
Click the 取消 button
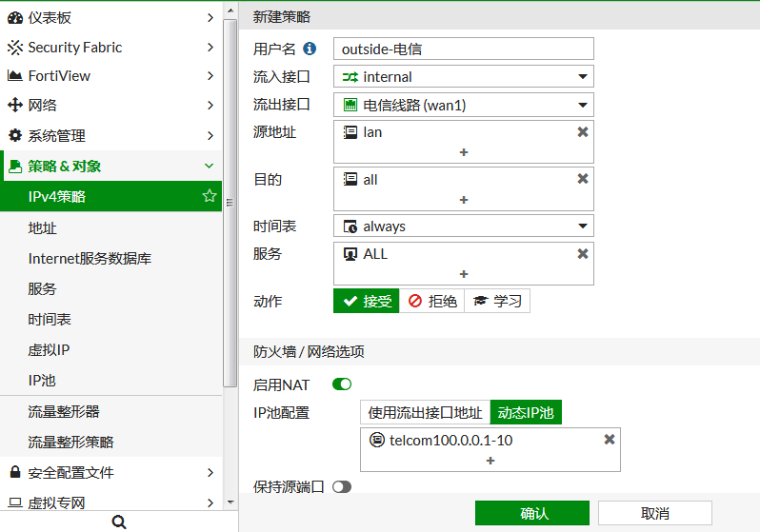(x=654, y=513)
